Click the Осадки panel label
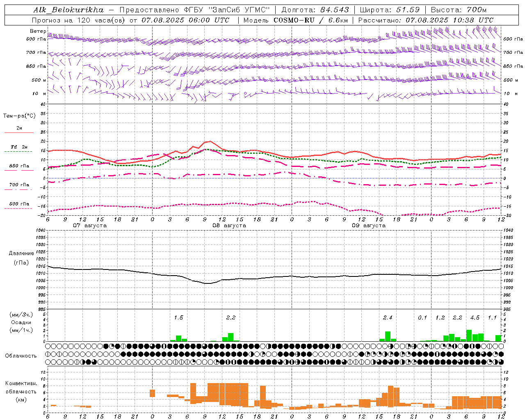This screenshot has height=420, width=525. (21, 322)
